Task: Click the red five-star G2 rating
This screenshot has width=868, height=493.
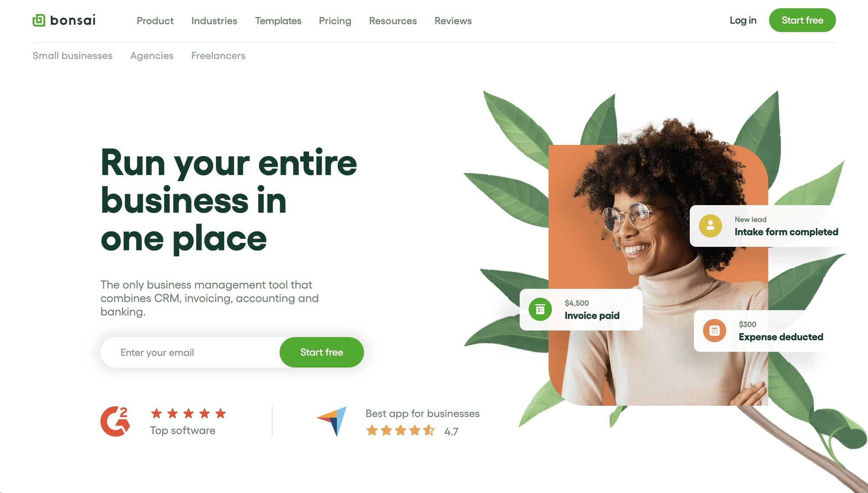Action: click(188, 413)
